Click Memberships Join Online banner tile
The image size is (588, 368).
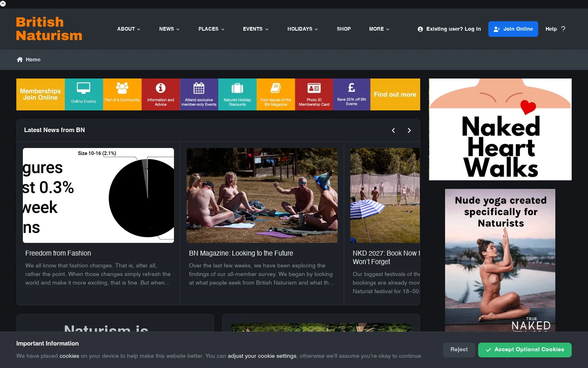pos(40,94)
